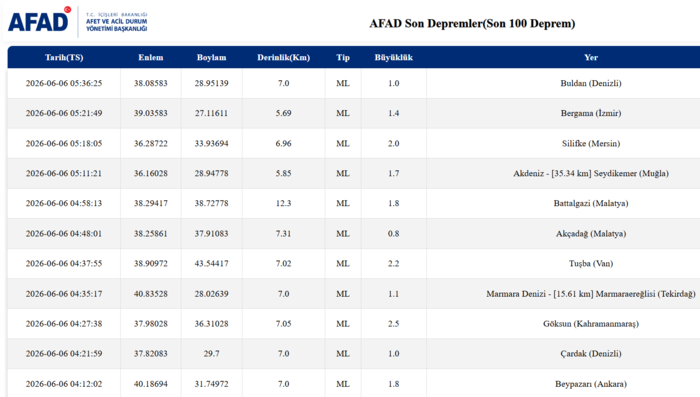Click location Tuşba (Van)
This screenshot has width=700, height=397.
591,263
